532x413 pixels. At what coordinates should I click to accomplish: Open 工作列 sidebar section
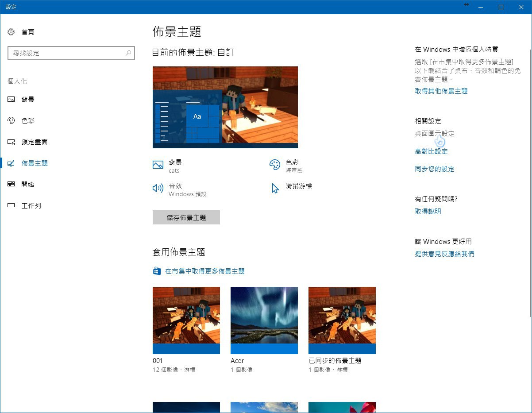(x=31, y=206)
